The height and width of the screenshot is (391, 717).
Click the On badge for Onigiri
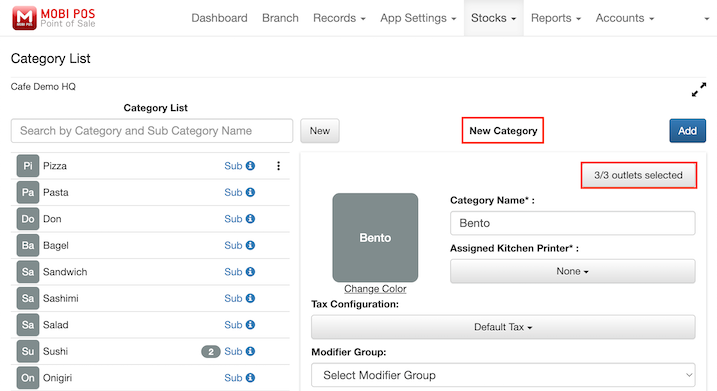pyautogui.click(x=28, y=378)
